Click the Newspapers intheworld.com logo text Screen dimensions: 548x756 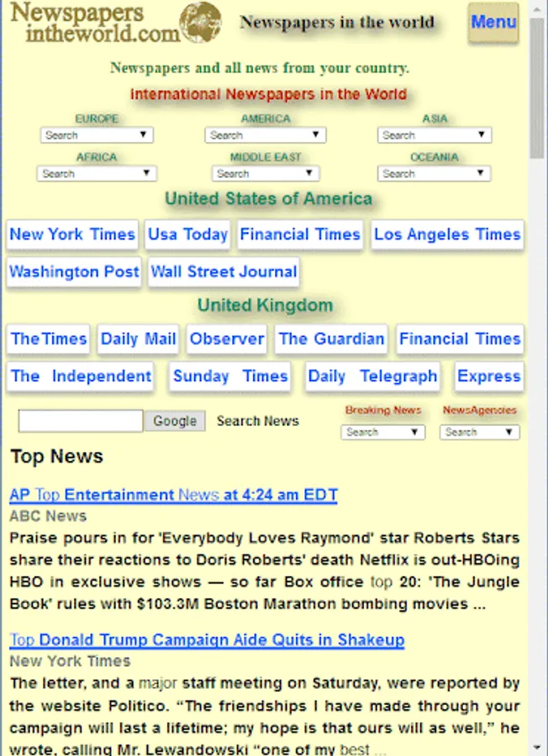pyautogui.click(x=94, y=22)
